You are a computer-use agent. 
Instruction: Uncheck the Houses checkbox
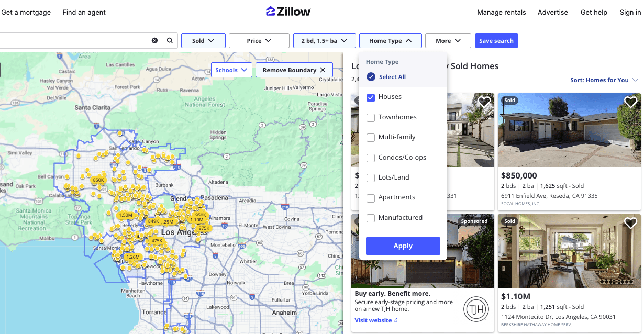pos(371,97)
